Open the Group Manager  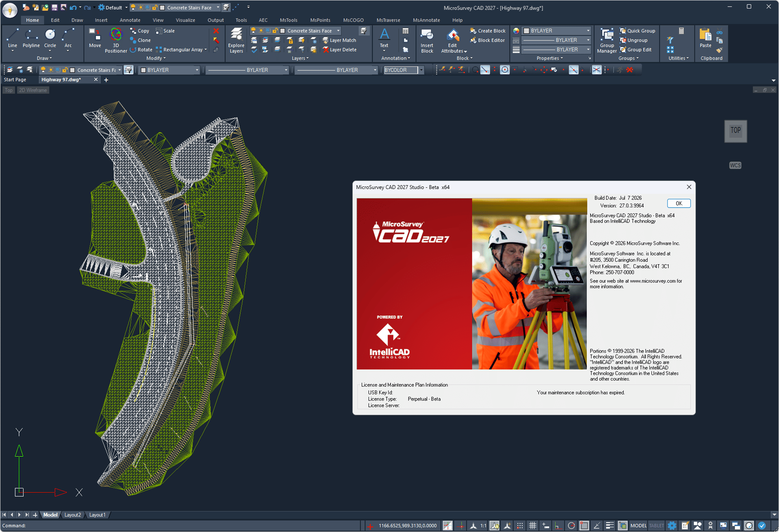point(607,40)
